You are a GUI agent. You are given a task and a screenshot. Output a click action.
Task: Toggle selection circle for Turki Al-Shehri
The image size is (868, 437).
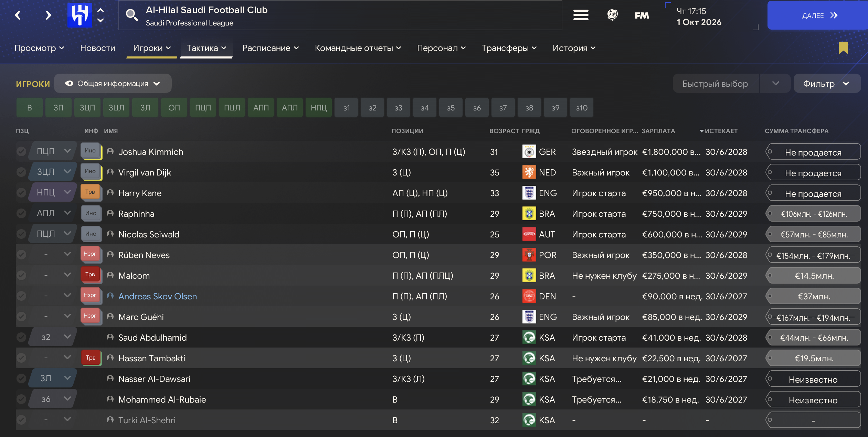21,420
